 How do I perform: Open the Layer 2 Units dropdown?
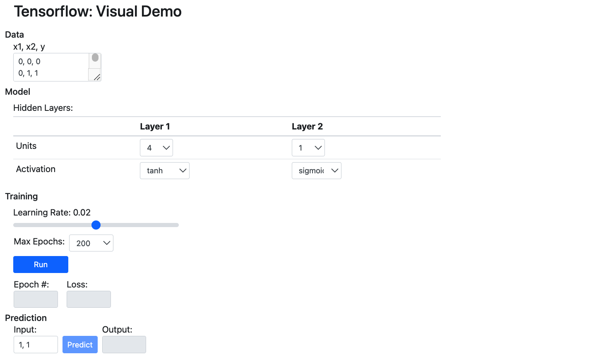308,148
